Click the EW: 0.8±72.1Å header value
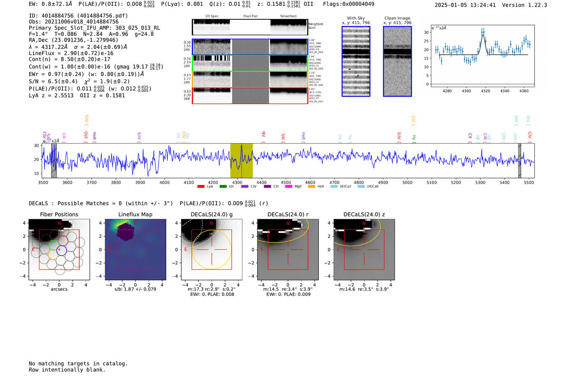This screenshot has width=576, height=392. [x=50, y=4]
